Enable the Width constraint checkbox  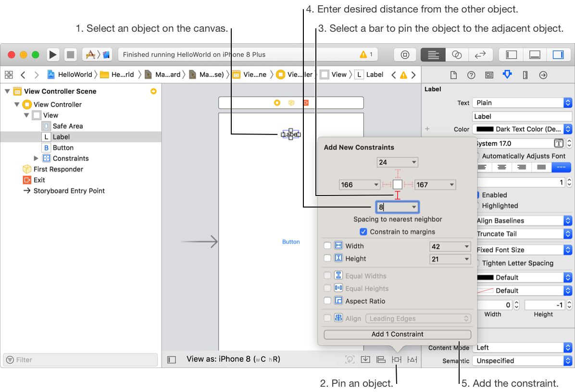click(327, 245)
